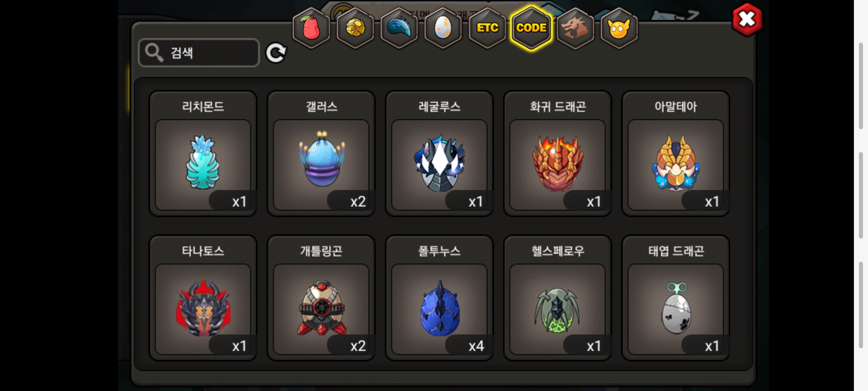Choose the 타나토스 dark red egg

203,298
